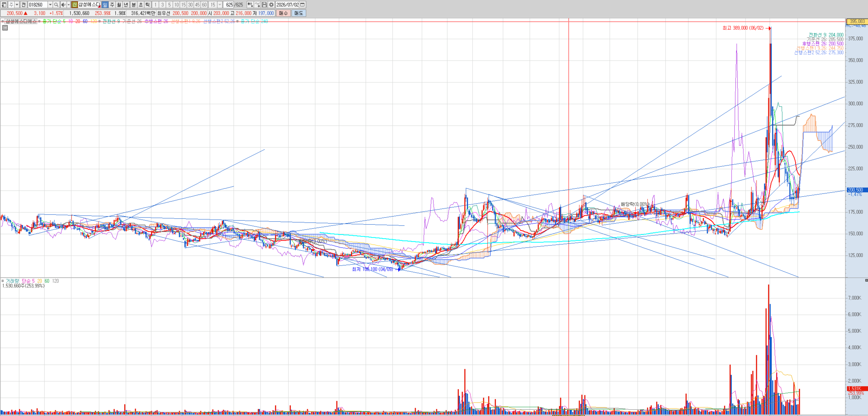Click the volume pane collapse icon at right edge
This screenshot has height=416, width=868.
866,280
